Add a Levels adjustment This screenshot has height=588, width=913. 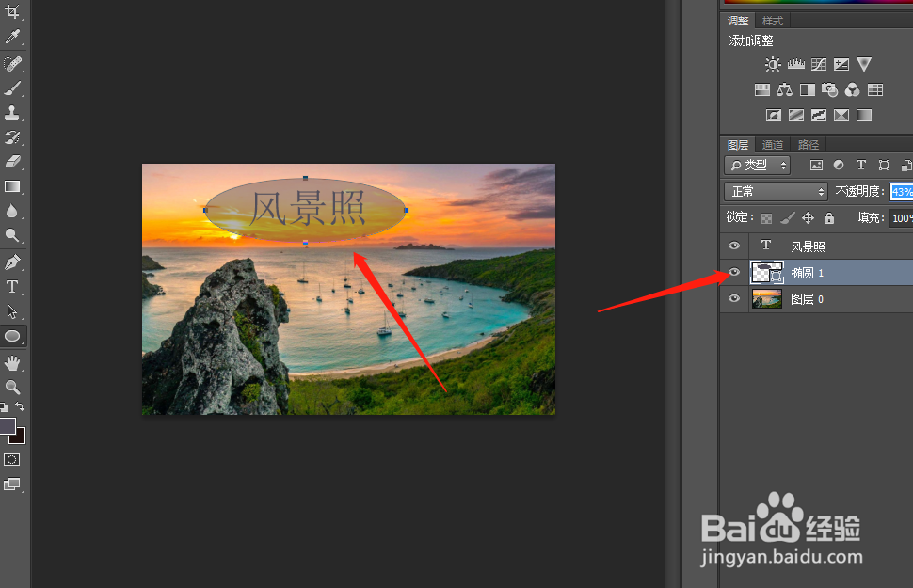point(796,64)
